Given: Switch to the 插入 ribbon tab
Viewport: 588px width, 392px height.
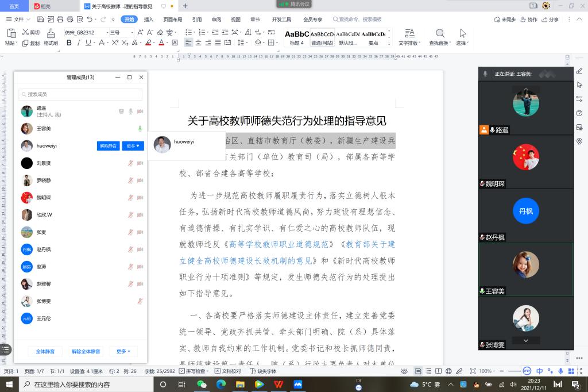Looking at the screenshot, I should [149, 20].
